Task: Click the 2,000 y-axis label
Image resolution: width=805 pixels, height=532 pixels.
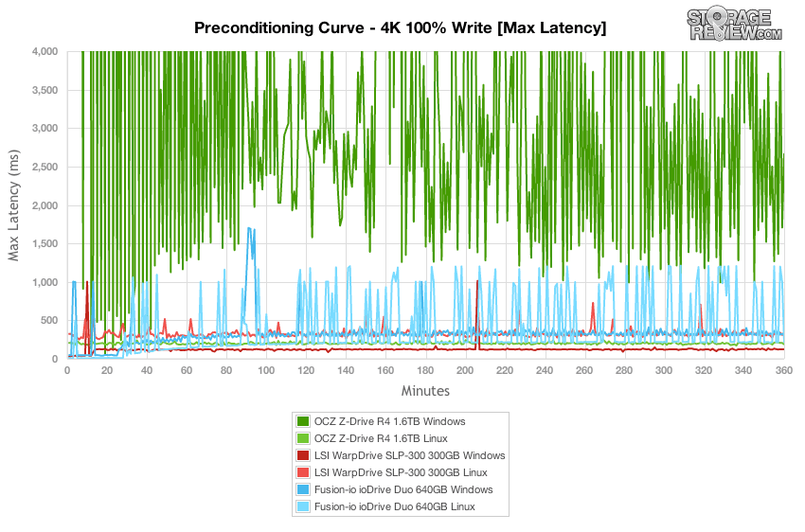Action: click(x=45, y=205)
